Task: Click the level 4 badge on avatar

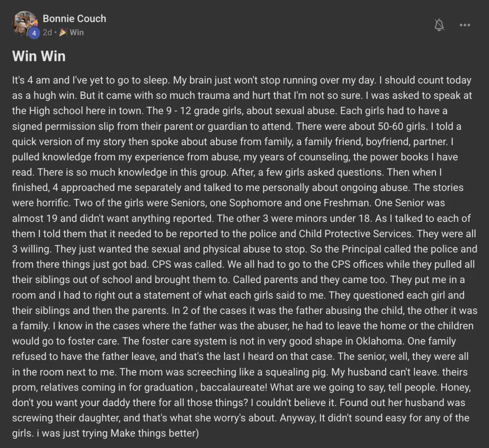Action: [x=34, y=33]
